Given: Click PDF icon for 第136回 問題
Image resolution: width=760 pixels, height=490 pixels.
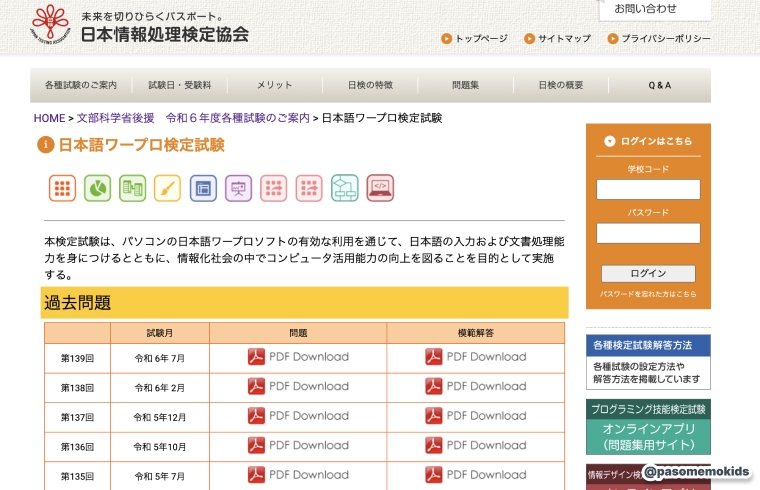Looking at the screenshot, I should click(256, 445).
